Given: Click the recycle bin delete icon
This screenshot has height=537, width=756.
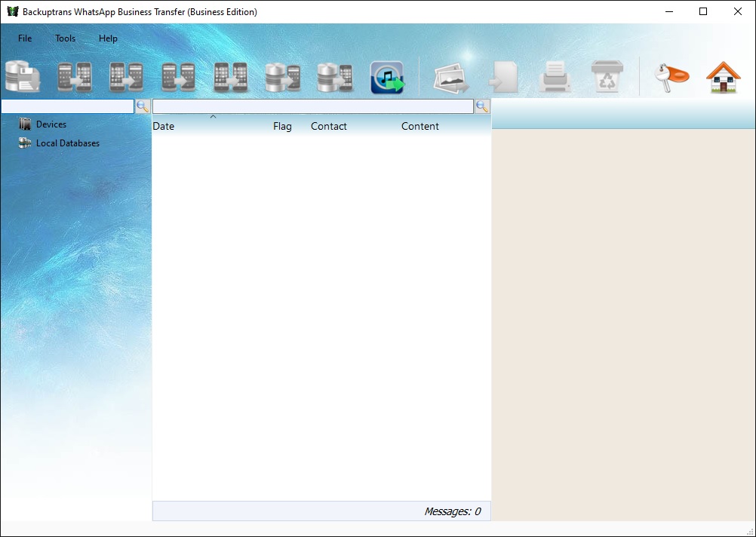Looking at the screenshot, I should pos(607,77).
